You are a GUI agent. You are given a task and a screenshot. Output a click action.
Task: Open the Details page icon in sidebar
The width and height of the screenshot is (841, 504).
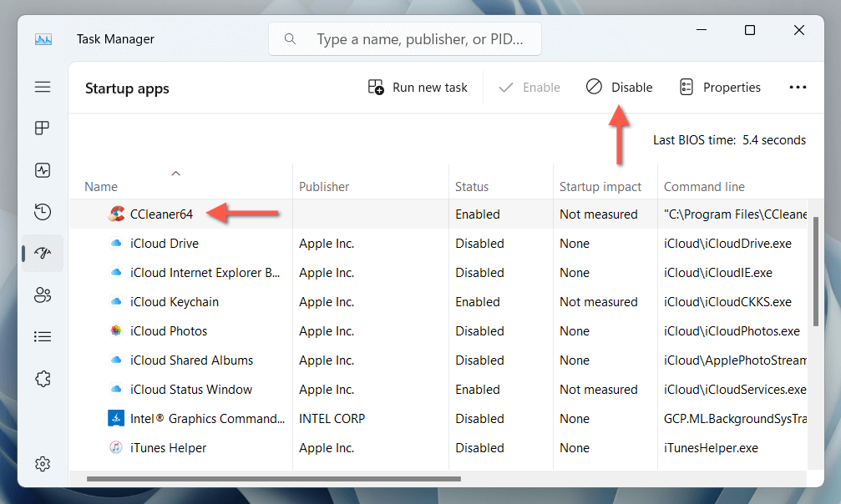pos(43,336)
